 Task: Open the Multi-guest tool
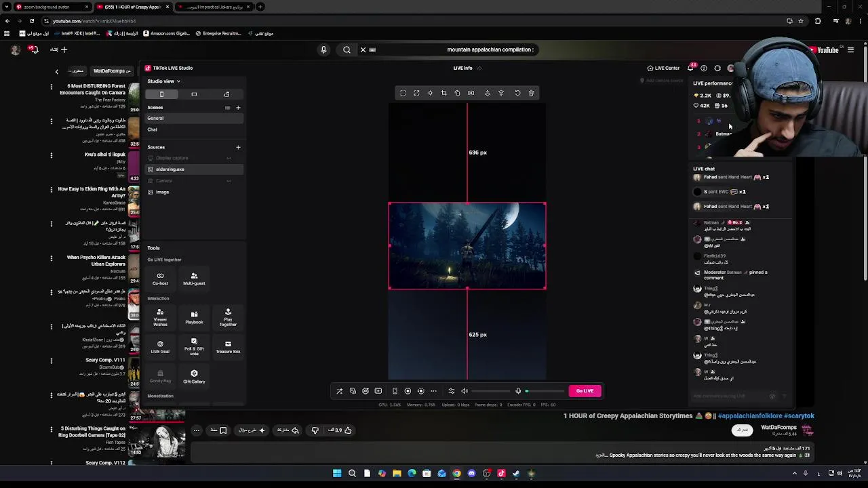pos(194,279)
